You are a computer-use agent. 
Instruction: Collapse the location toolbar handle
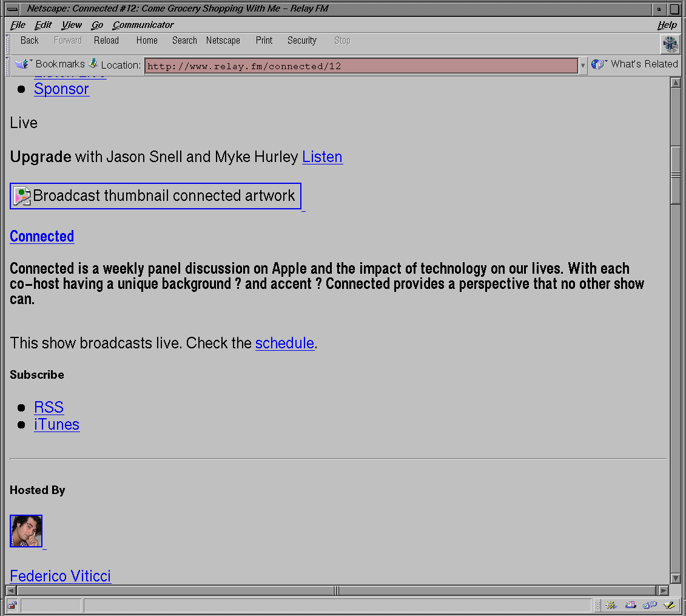[7, 65]
